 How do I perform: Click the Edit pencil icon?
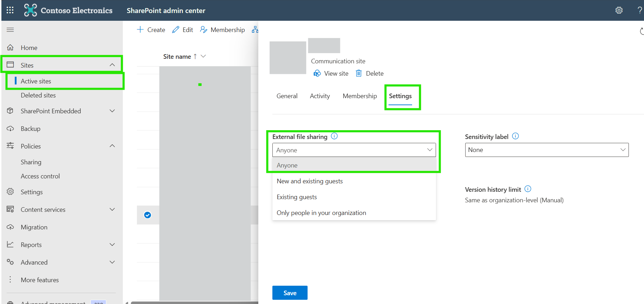click(x=176, y=30)
